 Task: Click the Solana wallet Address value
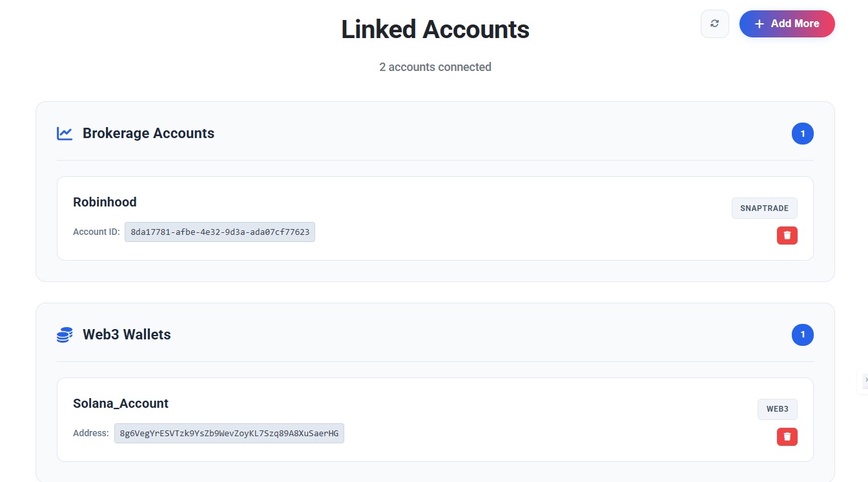pos(229,433)
